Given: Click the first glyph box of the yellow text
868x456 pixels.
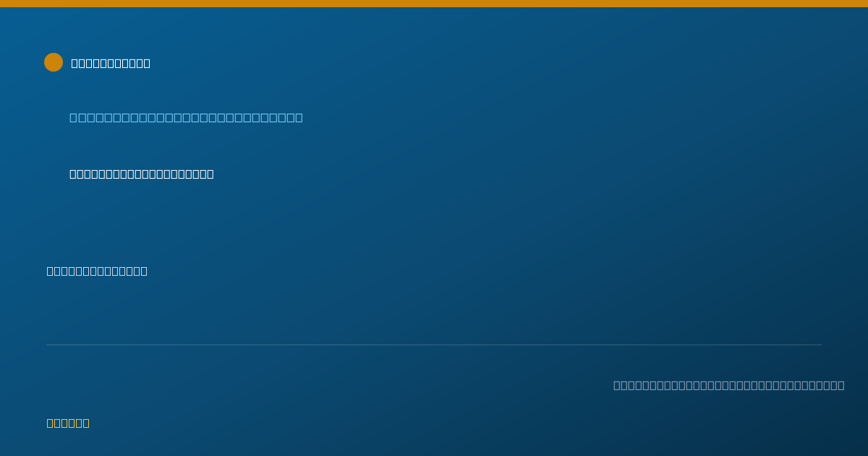Looking at the screenshot, I should click(51, 423).
